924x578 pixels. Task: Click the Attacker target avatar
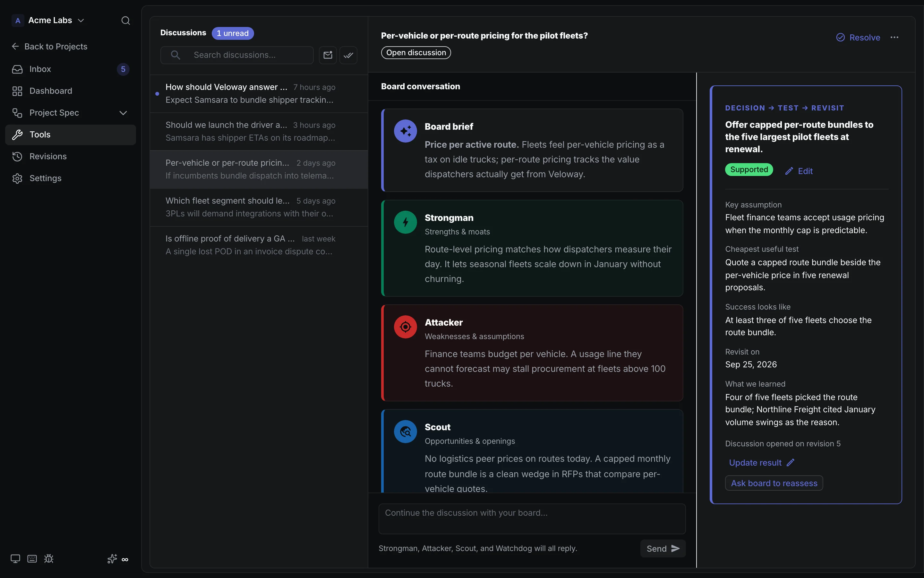405,327
